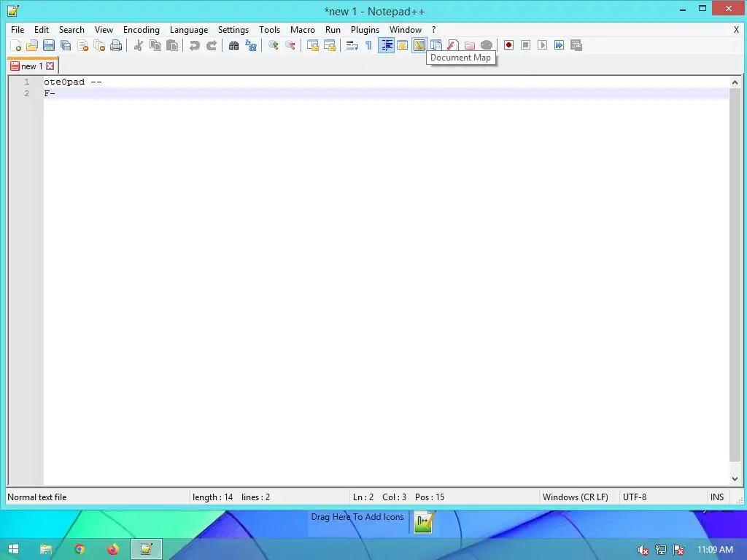The image size is (747, 560).
Task: Open Firefox from the taskbar
Action: tap(113, 550)
